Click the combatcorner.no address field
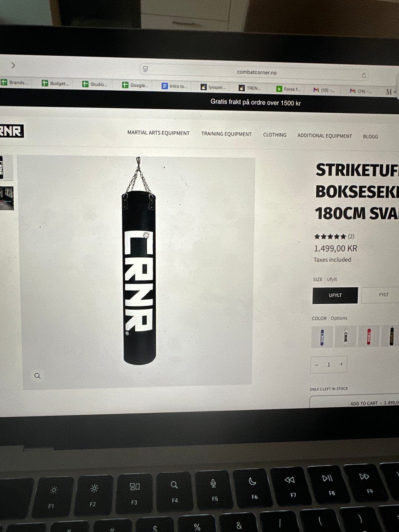The height and width of the screenshot is (532, 399). 256,72
